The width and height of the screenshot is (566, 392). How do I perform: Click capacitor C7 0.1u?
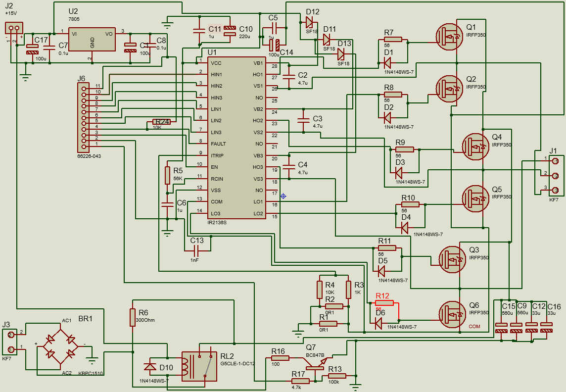(49, 49)
